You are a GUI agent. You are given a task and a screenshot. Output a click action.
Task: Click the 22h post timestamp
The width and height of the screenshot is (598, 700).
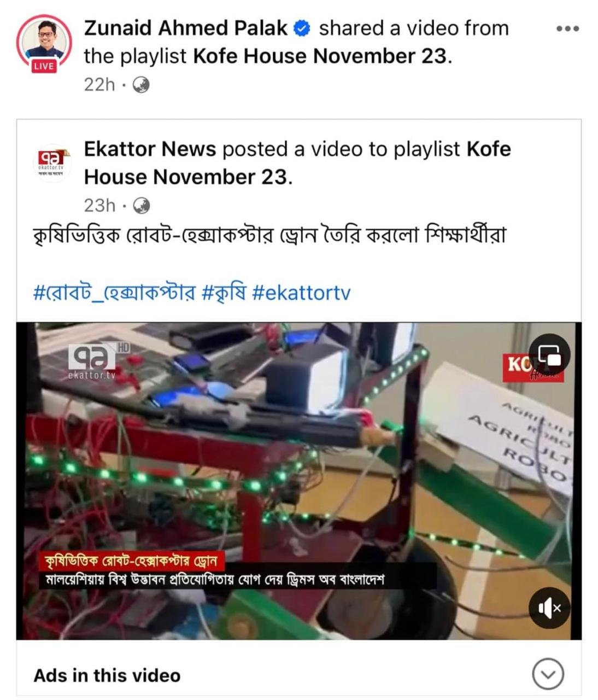point(99,85)
